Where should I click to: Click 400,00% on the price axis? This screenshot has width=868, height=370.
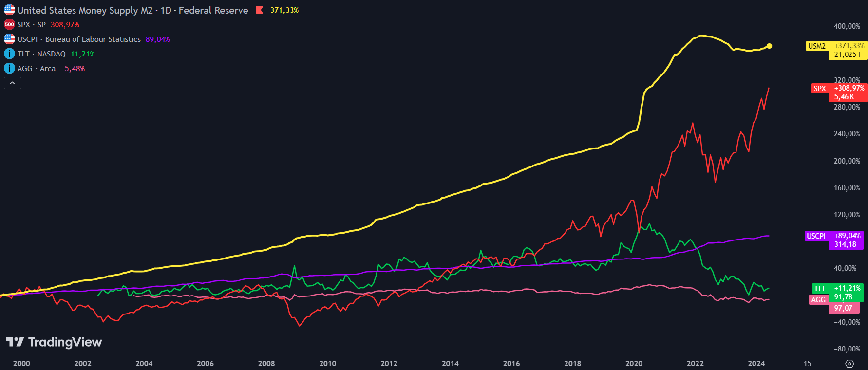tap(847, 26)
